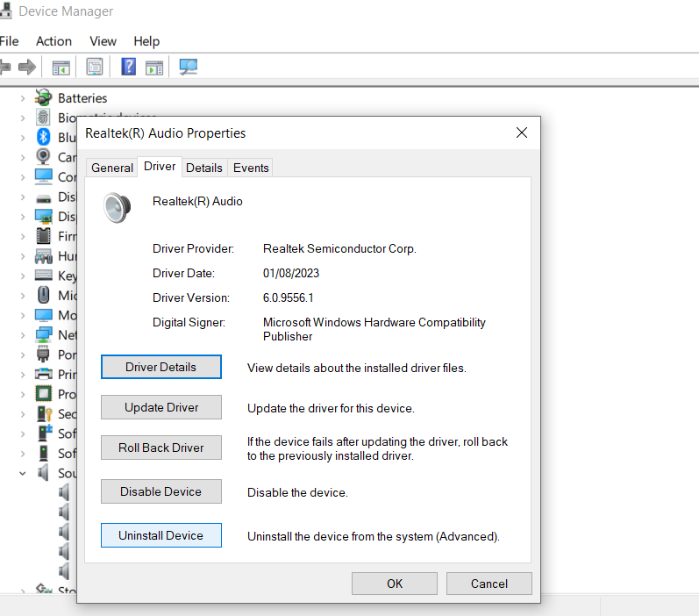Select the Driver tab
Screen dimensions: 699x616
[x=160, y=167]
